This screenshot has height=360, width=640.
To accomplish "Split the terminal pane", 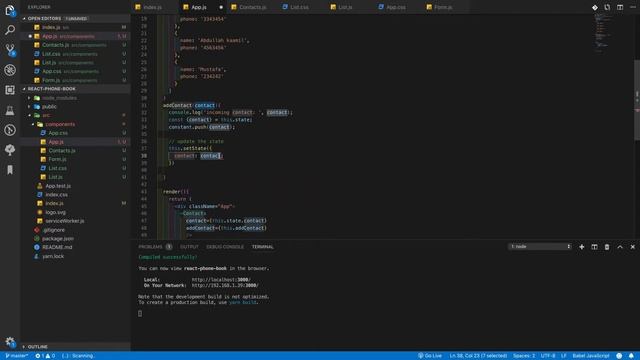I will tap(594, 247).
